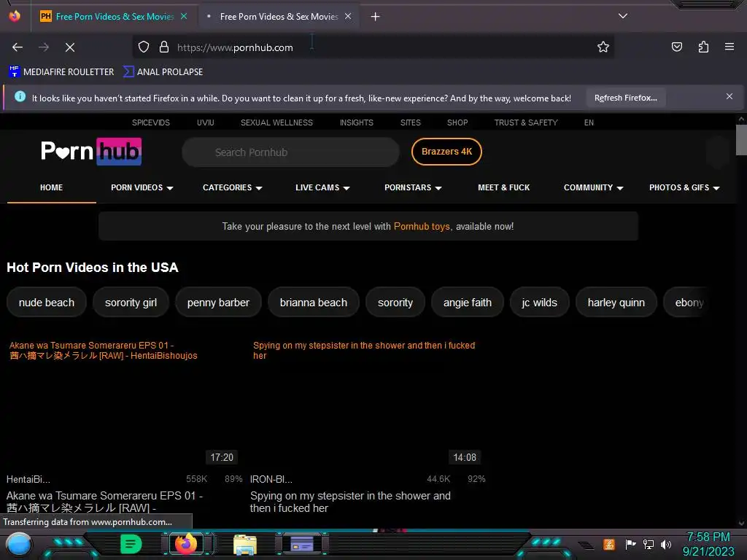
Task: Bookmark this page with the star icon
Action: pos(603,47)
